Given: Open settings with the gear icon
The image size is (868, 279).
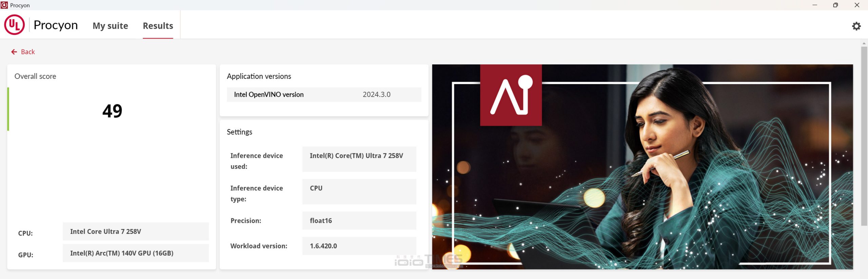Looking at the screenshot, I should [856, 26].
